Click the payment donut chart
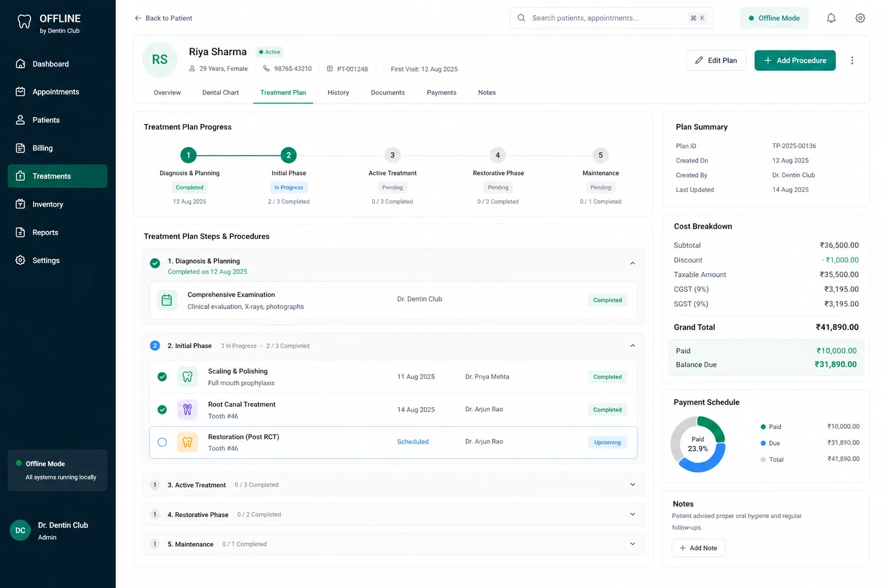The width and height of the screenshot is (882, 588). (698, 444)
